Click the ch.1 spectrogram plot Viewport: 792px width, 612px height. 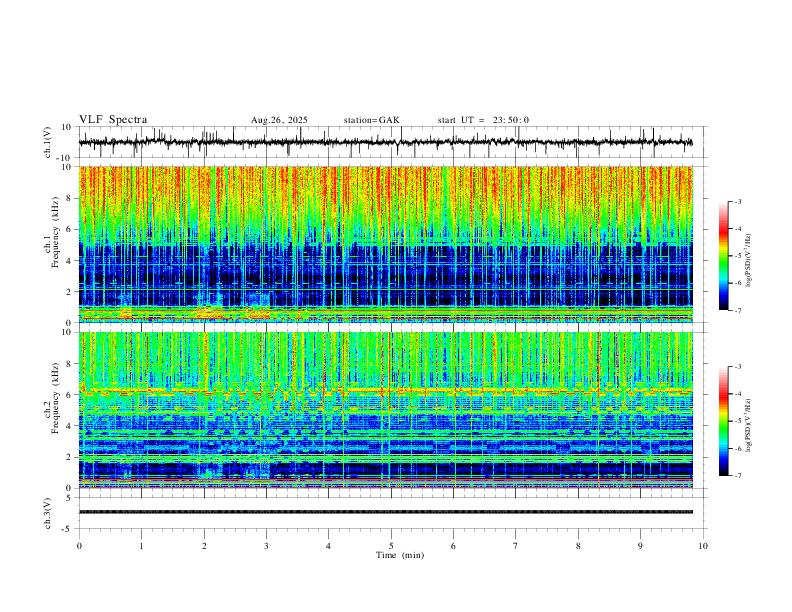(386, 244)
